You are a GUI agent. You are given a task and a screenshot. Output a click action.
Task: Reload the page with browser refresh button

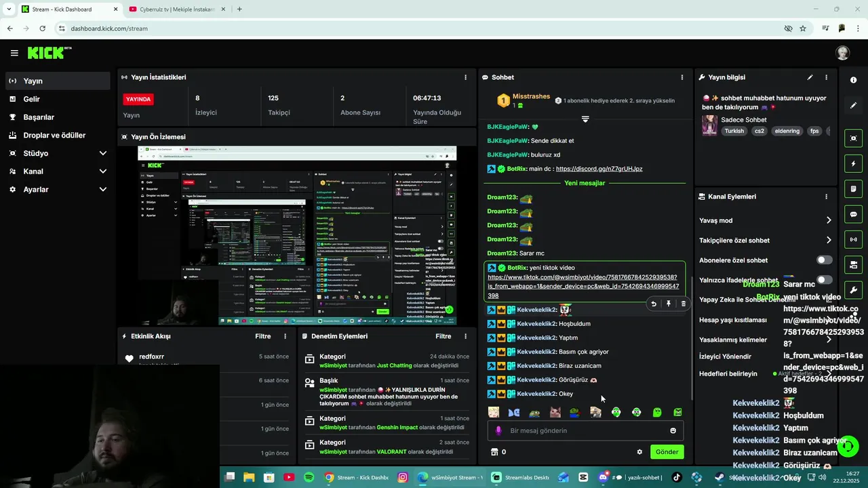pyautogui.click(x=42, y=28)
